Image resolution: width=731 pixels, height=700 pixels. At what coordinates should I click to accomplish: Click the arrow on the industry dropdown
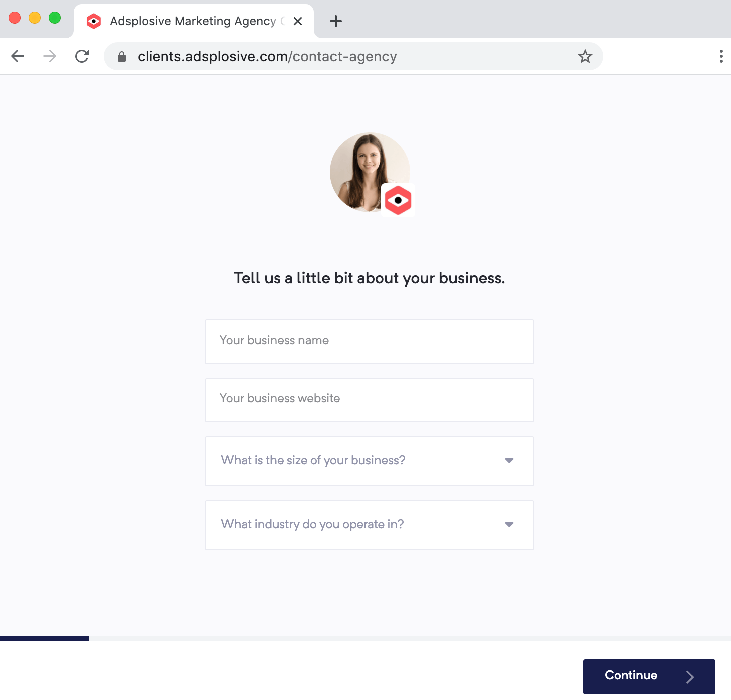point(509,525)
